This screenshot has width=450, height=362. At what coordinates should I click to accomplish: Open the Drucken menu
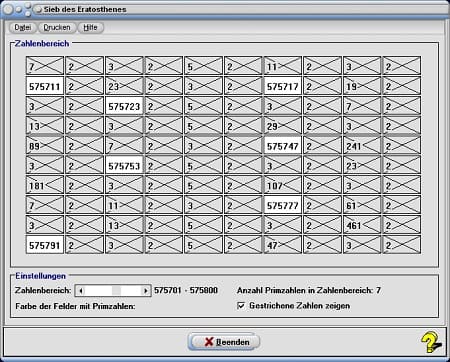click(57, 27)
